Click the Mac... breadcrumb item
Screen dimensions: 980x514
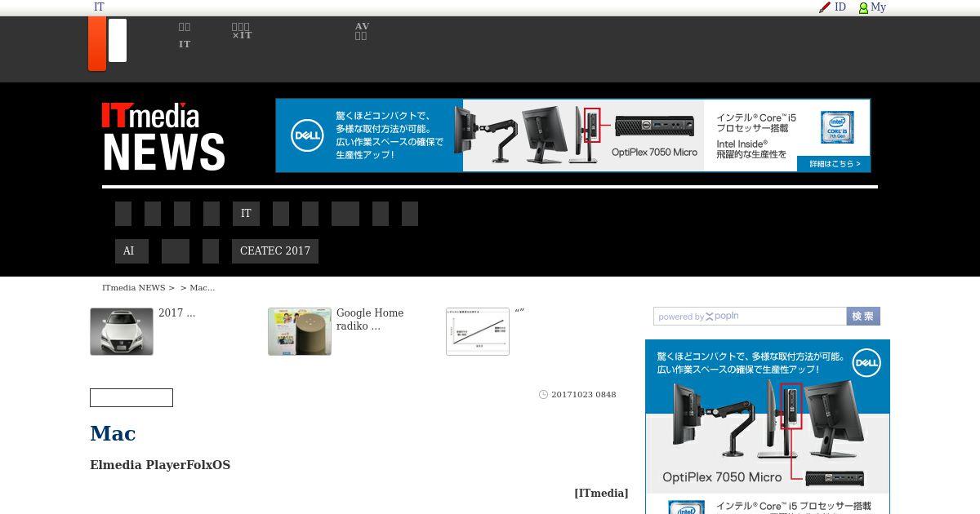point(202,288)
